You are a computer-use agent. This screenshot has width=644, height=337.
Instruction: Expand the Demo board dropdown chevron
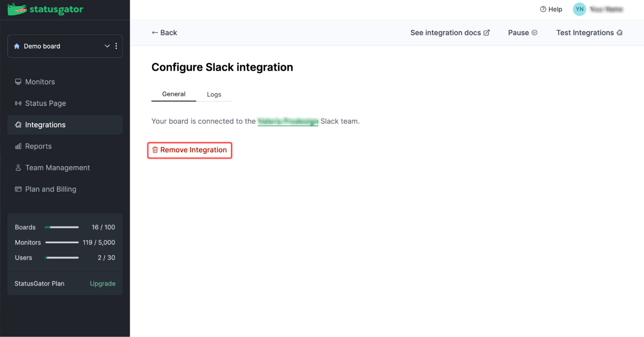tap(107, 46)
